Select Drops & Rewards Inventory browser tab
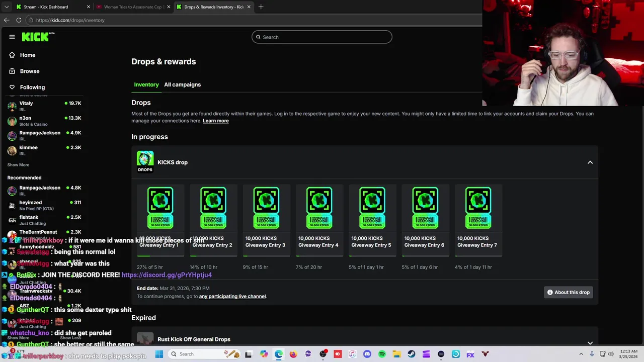 pyautogui.click(x=214, y=7)
